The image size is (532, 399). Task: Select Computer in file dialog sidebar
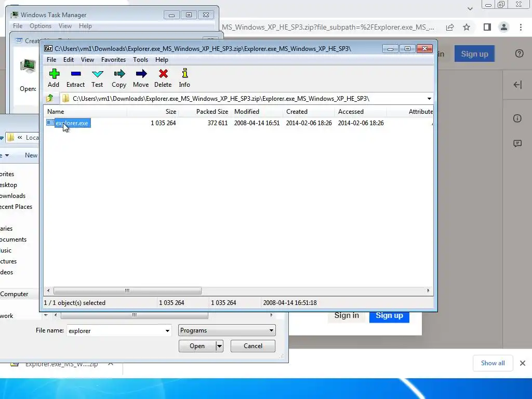point(14,294)
